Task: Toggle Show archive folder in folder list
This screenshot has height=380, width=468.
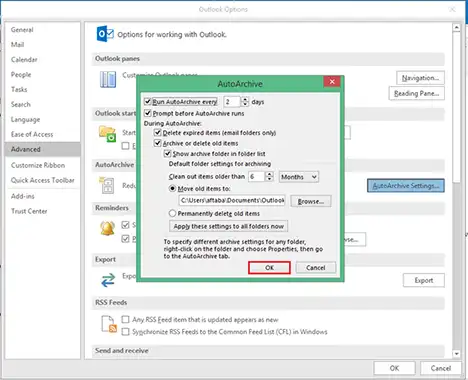Action: tap(167, 154)
